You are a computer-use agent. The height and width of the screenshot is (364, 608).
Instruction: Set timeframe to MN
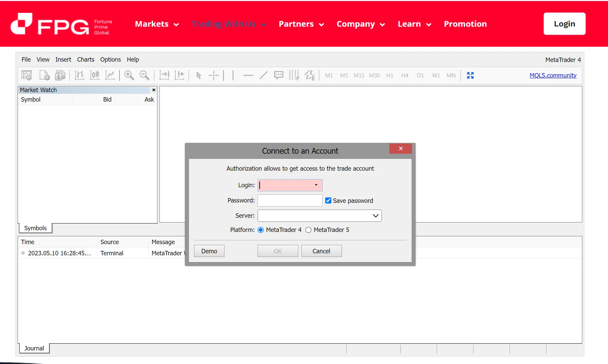451,76
